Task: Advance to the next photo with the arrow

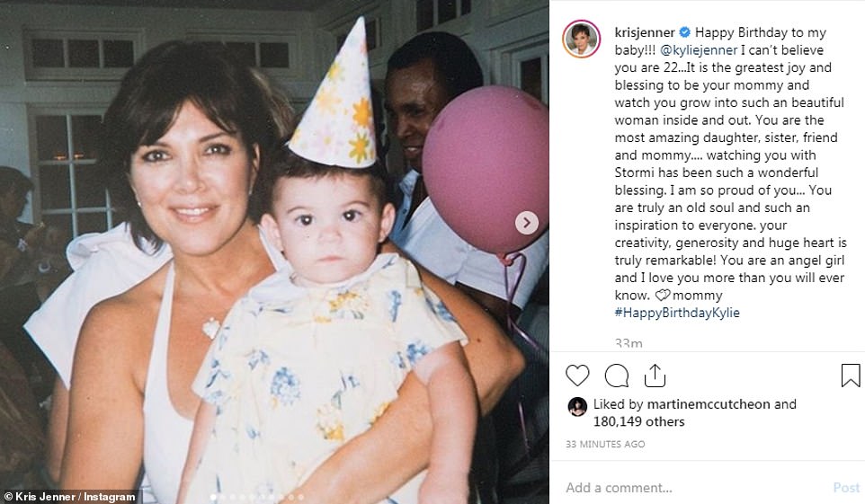Action: [527, 223]
